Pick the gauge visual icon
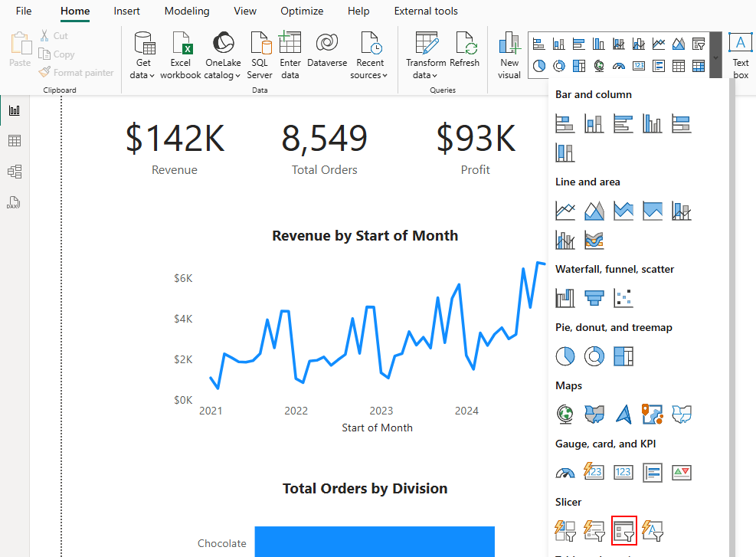This screenshot has width=756, height=557. 565,473
